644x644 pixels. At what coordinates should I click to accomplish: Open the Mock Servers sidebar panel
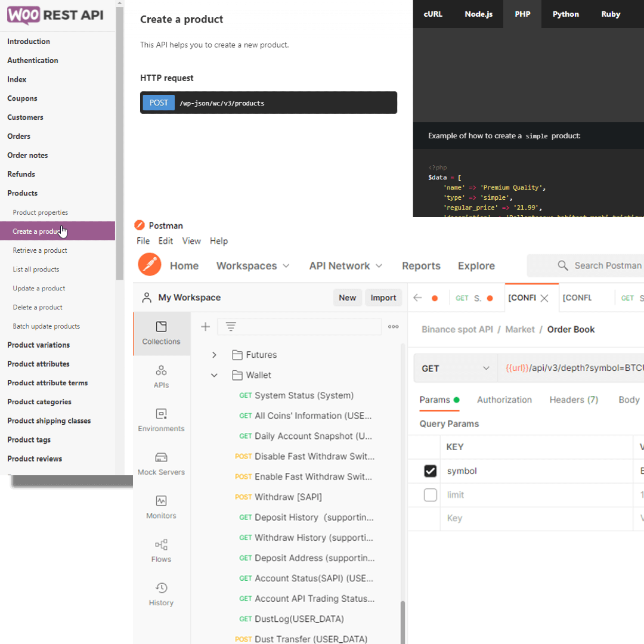coord(161,464)
